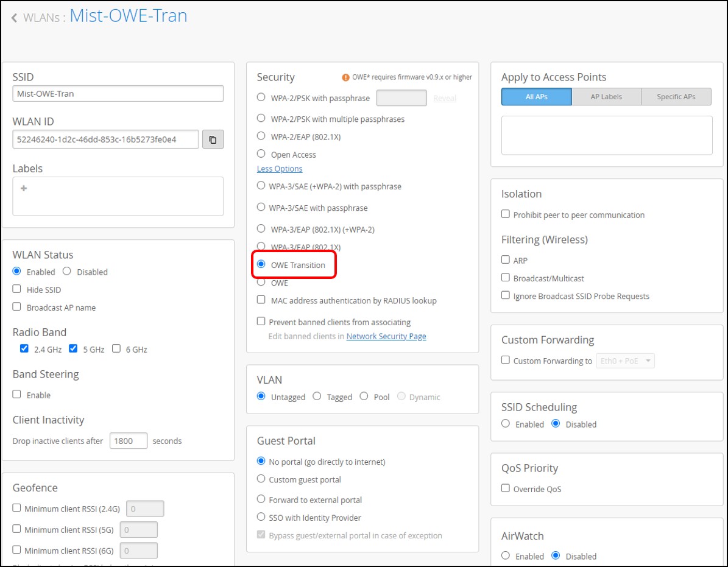The width and height of the screenshot is (728, 567).
Task: Set SSID Scheduling to Disabled
Action: pyautogui.click(x=556, y=423)
